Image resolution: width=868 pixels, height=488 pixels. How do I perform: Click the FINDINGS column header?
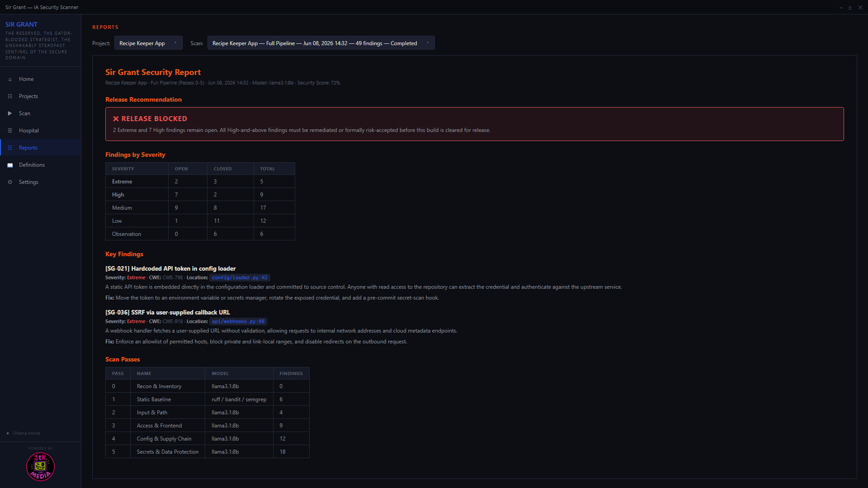coord(291,373)
